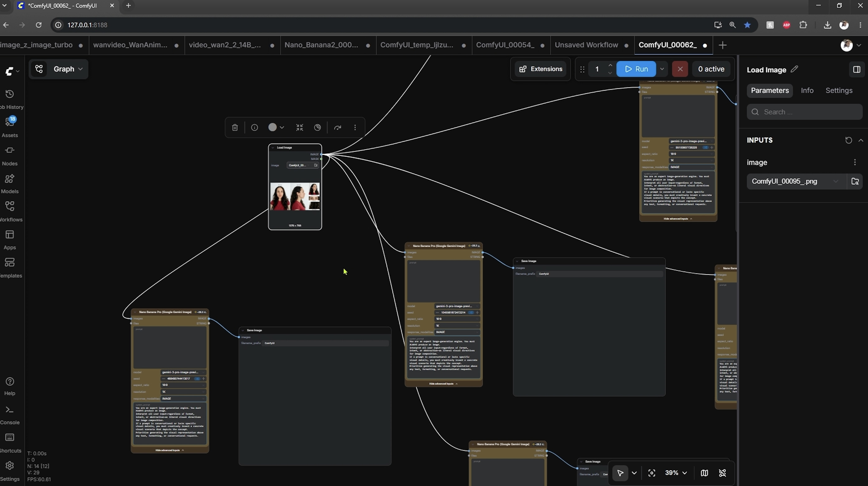Open the Extensions manager
This screenshot has width=868, height=486.
coord(540,69)
